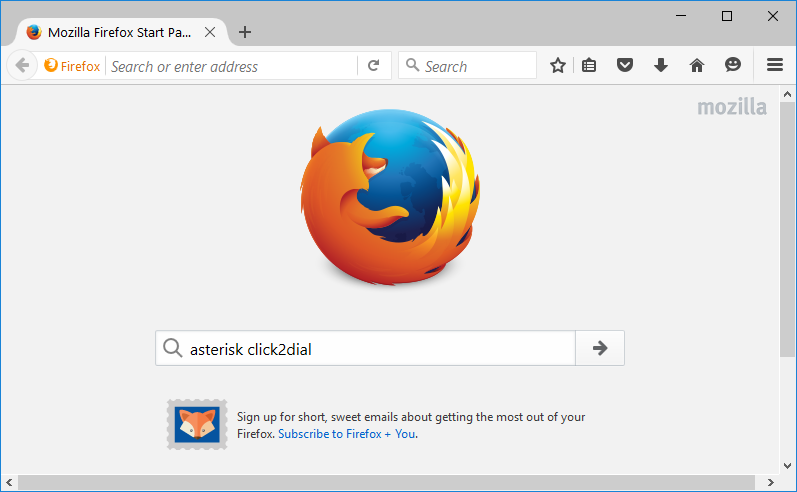The image size is (797, 492).
Task: Click the vertical scrollbar down arrow
Action: tap(787, 466)
